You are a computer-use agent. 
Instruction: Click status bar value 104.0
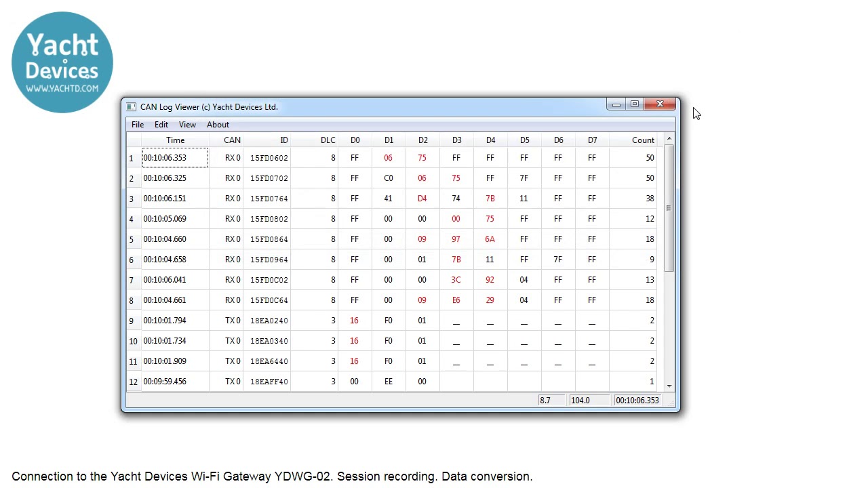(x=589, y=401)
